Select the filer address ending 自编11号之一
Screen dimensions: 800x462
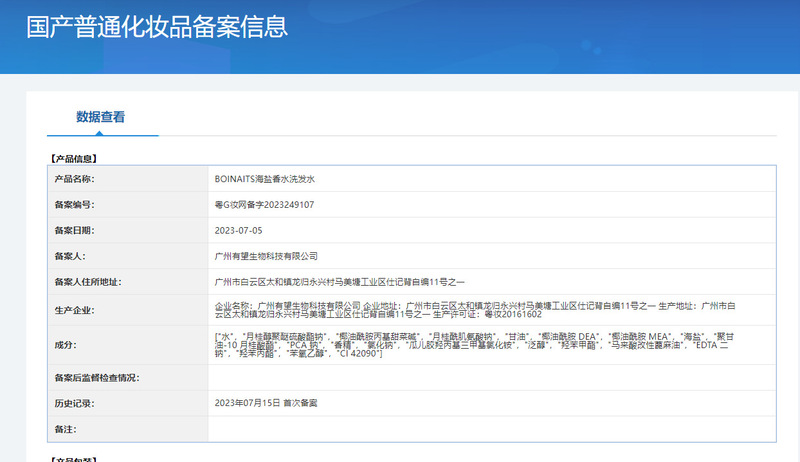coord(339,282)
